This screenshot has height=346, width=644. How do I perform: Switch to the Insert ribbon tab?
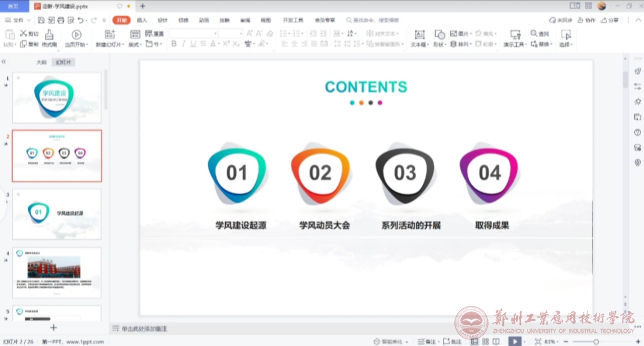point(142,20)
